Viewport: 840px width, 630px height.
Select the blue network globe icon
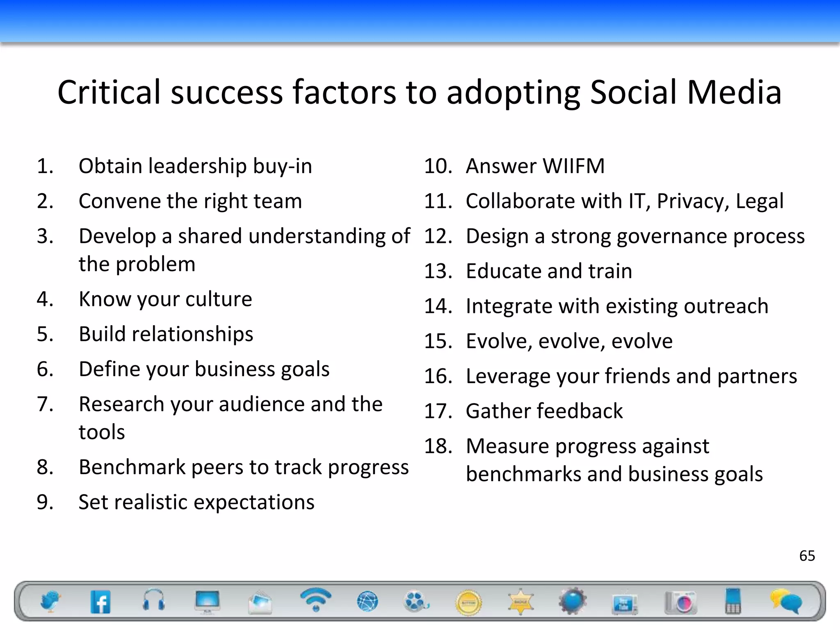click(367, 602)
